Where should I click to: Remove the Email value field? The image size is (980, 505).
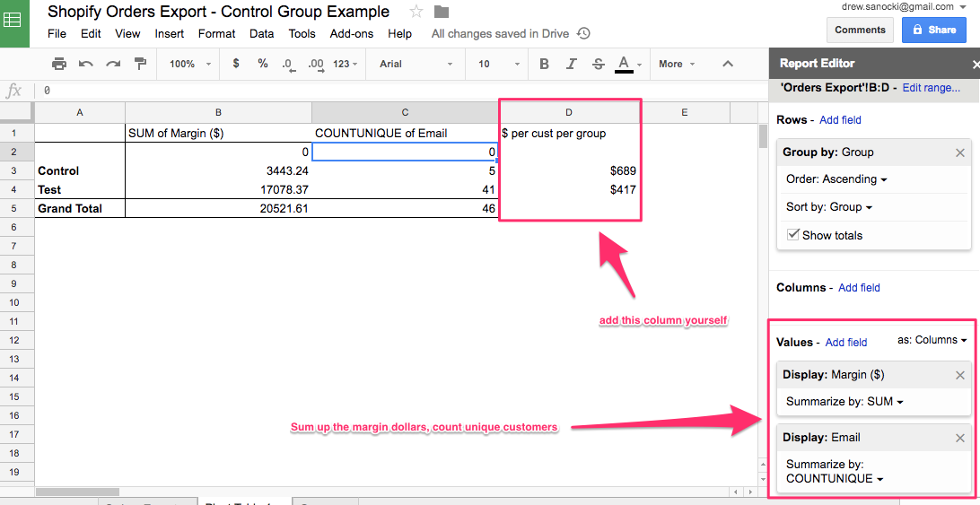coord(960,438)
